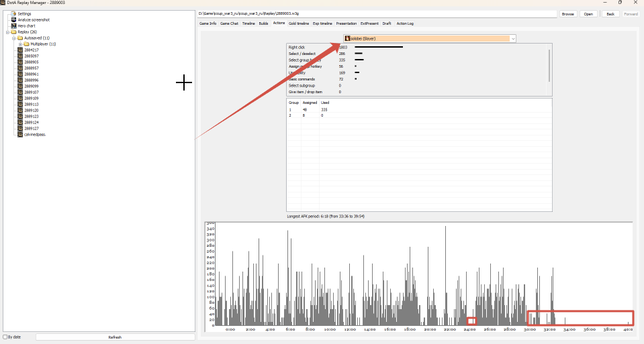Screen dimensions: 644x344
Task: Expand the Multiplayer (11) tree node
Action: [x=20, y=44]
